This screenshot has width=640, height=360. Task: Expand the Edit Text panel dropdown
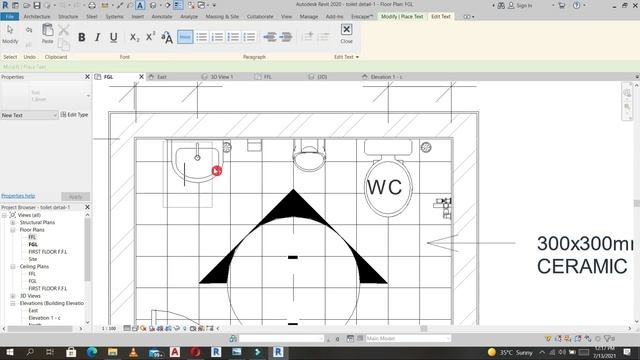[x=346, y=57]
